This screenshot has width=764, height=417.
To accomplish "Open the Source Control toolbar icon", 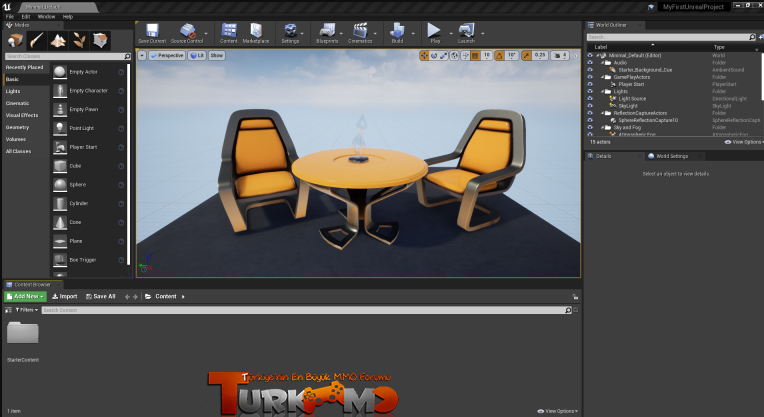I will tap(187, 31).
